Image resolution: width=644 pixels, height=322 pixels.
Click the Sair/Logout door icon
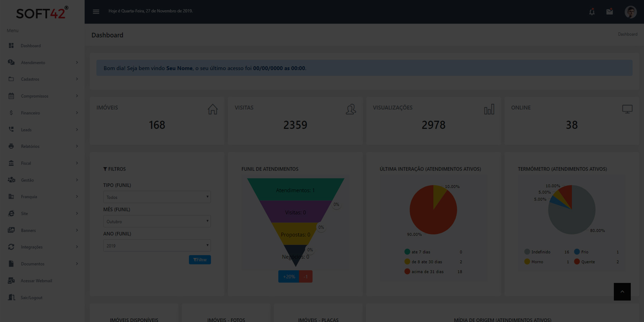point(11,297)
